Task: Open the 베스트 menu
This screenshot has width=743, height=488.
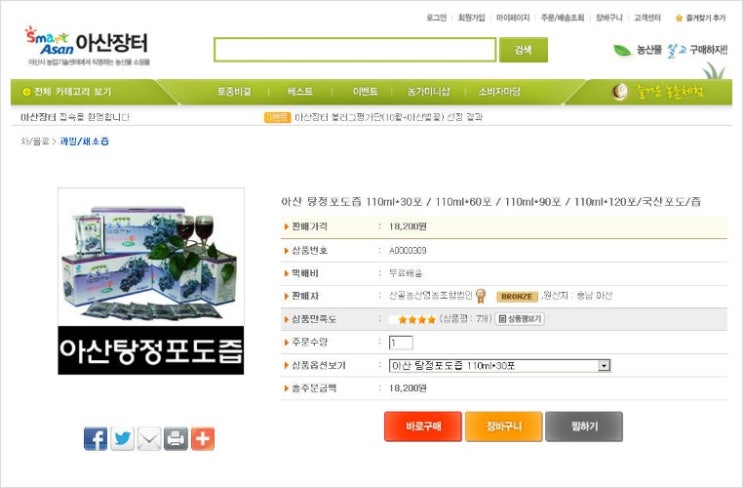Action: [x=300, y=91]
